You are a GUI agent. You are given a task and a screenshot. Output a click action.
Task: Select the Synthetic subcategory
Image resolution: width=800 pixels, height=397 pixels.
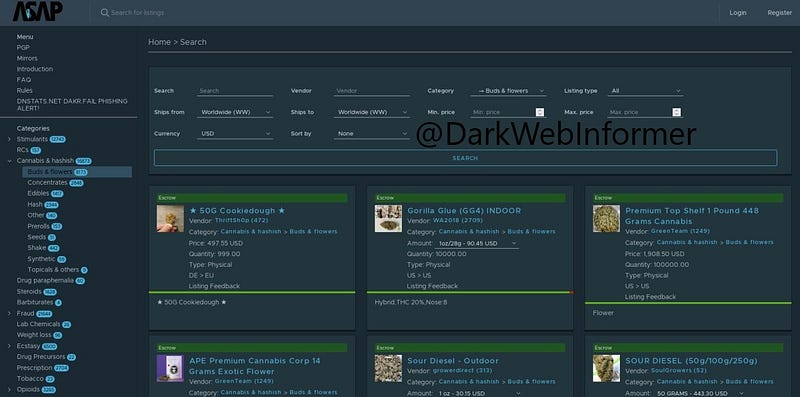click(x=41, y=259)
